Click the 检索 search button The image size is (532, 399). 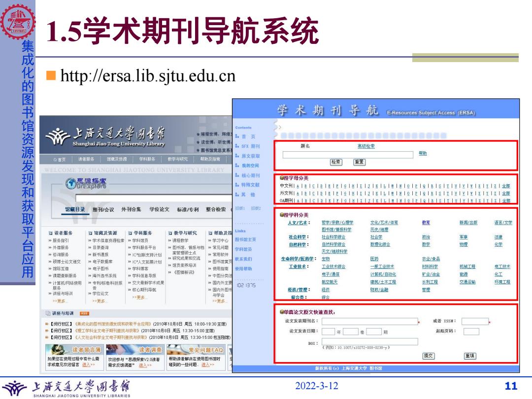point(336,162)
